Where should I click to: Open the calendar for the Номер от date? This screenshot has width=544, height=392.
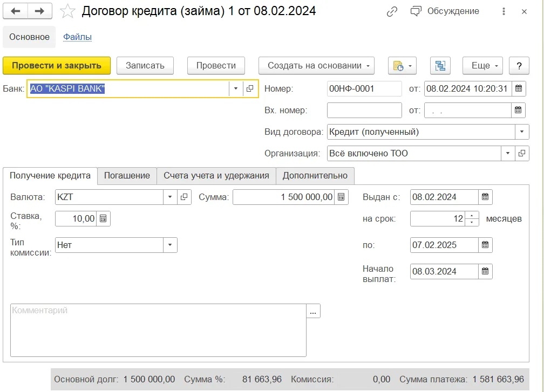click(519, 89)
